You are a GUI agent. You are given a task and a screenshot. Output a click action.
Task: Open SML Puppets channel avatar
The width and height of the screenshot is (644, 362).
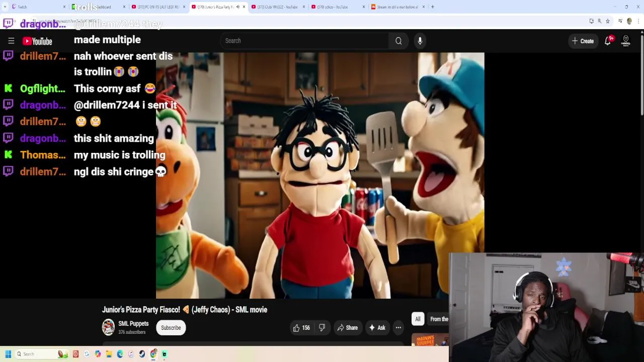tap(108, 327)
